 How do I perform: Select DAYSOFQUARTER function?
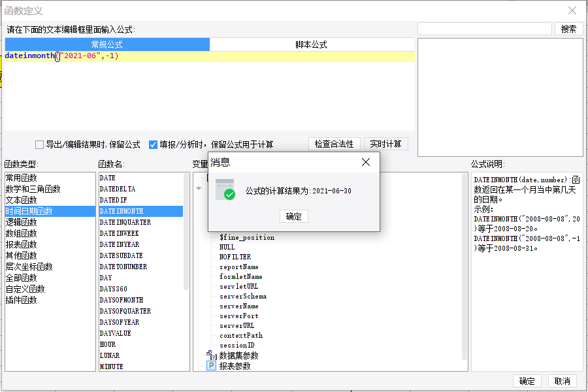[x=141, y=311]
